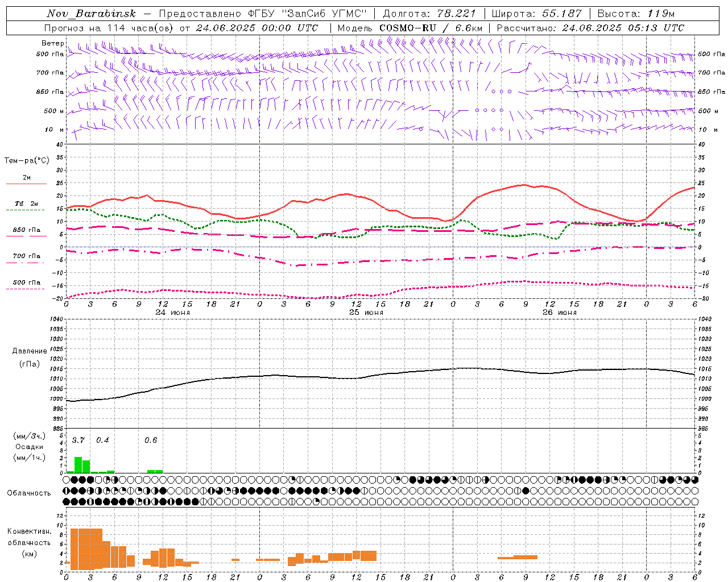The width and height of the screenshot is (728, 582).
Task: Click the Nov_Barabinsk station title
Action: (92, 14)
